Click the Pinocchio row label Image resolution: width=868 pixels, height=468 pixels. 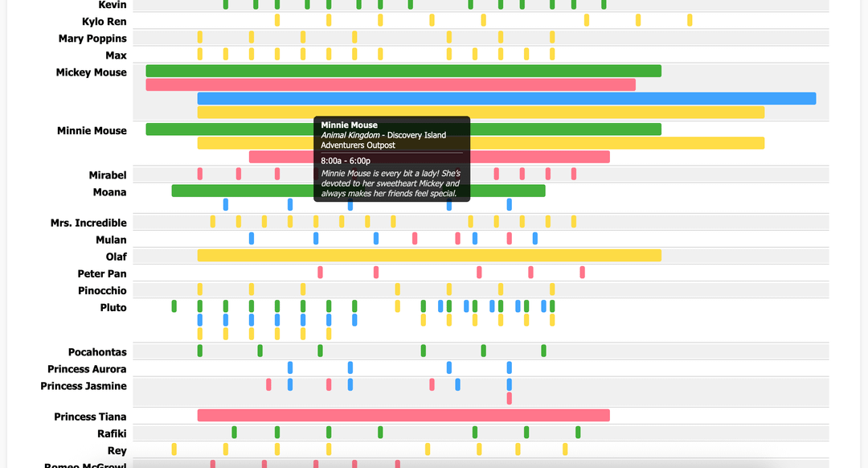102,291
